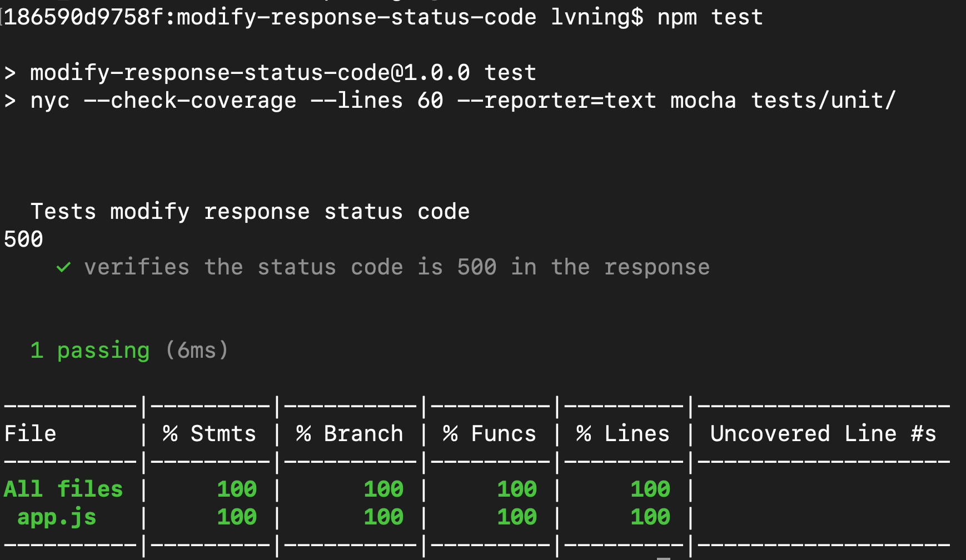The height and width of the screenshot is (560, 966).
Task: Click the 'Uncovered Line #s' column header
Action: [x=823, y=434]
